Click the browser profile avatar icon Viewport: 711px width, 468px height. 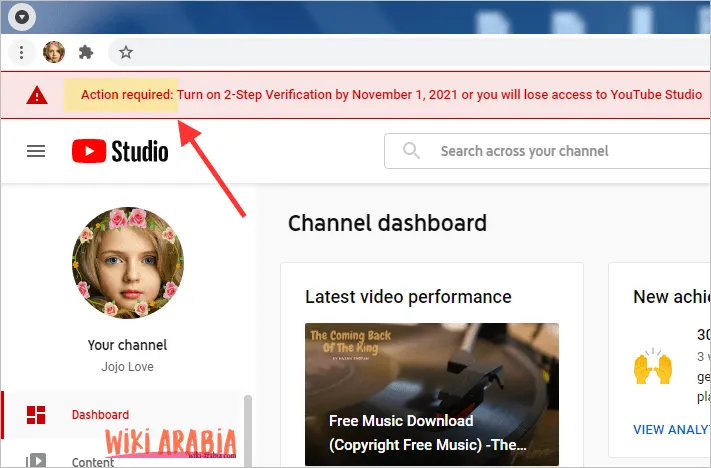54,52
